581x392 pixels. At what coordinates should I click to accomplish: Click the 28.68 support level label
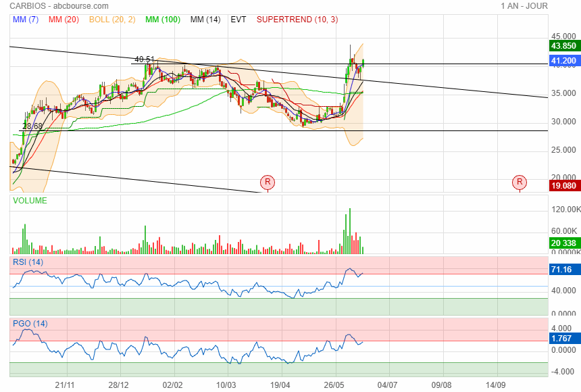(32, 126)
